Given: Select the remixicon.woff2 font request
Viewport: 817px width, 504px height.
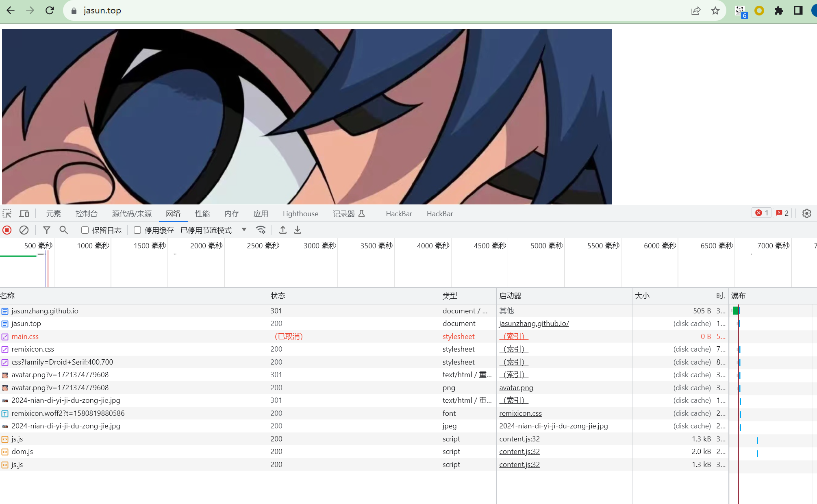Looking at the screenshot, I should click(408, 413).
